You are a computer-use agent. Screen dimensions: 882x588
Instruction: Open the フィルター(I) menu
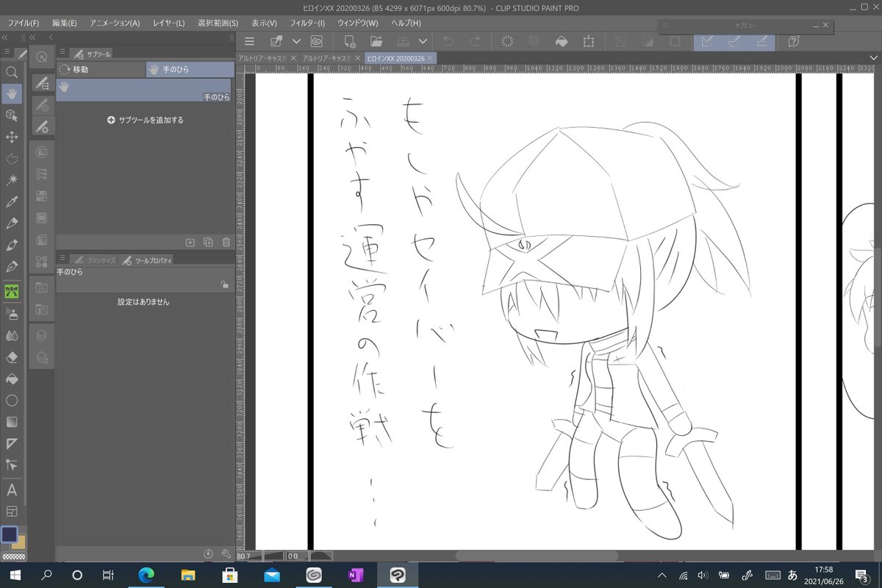coord(306,23)
